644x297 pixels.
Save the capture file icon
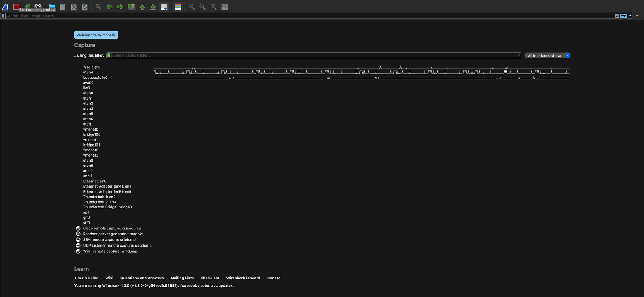coord(63,7)
